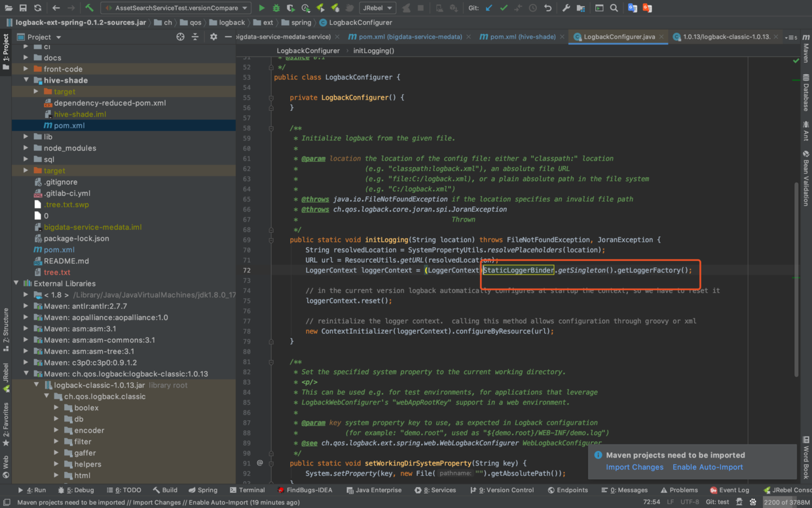Screen dimensions: 812x508
Task: Toggle the Database tool window on right edge
Action: click(x=806, y=93)
